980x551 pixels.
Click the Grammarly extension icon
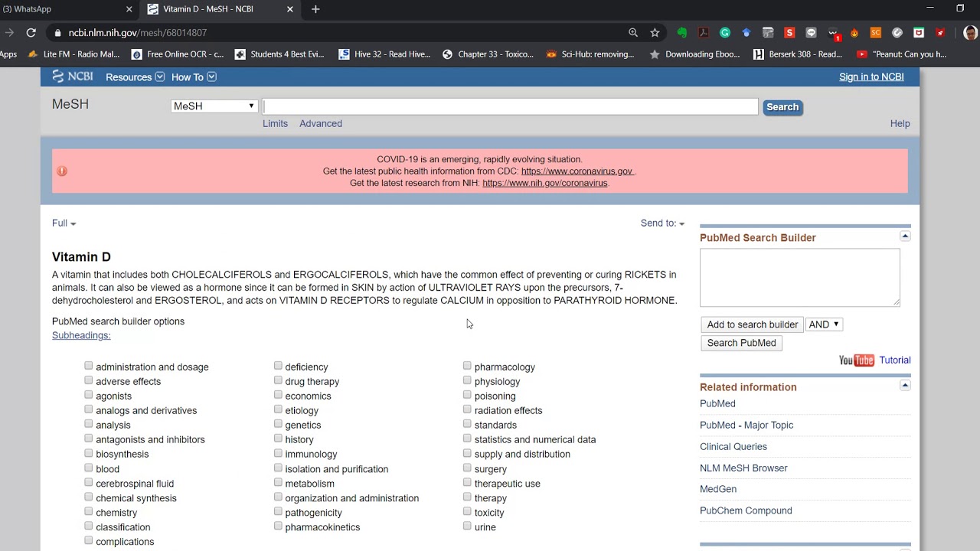pyautogui.click(x=725, y=33)
